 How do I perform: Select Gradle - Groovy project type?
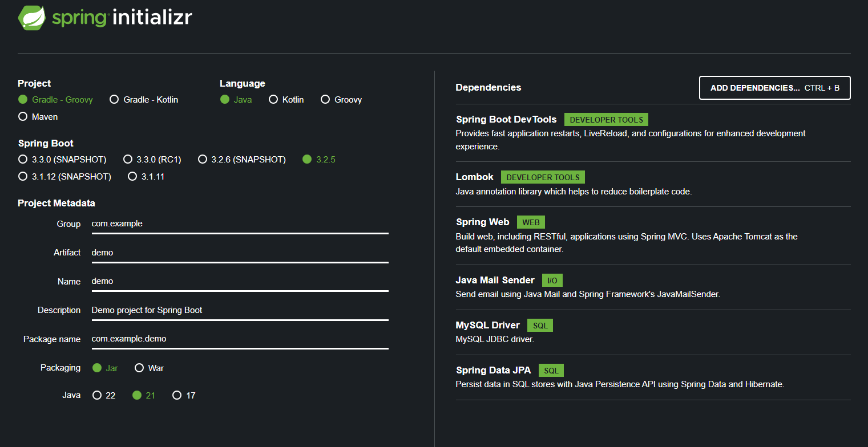point(55,99)
